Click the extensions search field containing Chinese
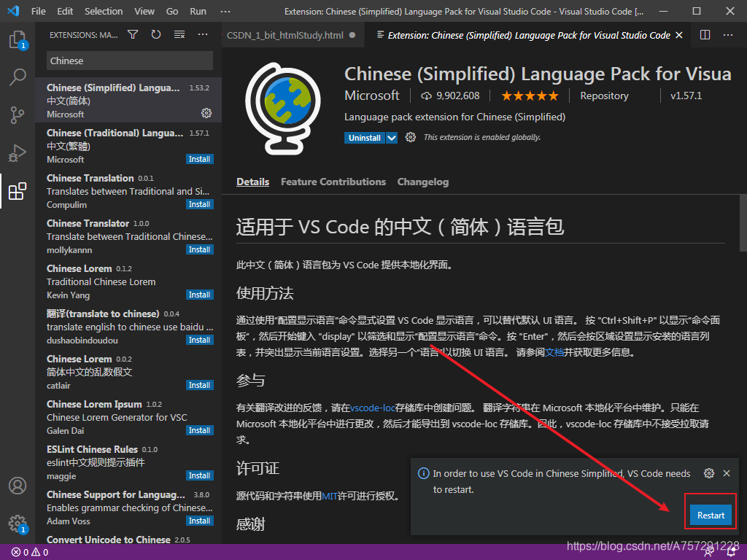Image resolution: width=747 pixels, height=560 pixels. (130, 61)
